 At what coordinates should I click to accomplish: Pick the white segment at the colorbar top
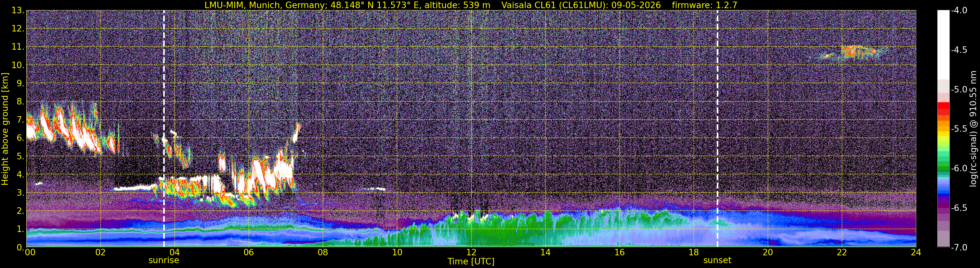click(x=944, y=45)
